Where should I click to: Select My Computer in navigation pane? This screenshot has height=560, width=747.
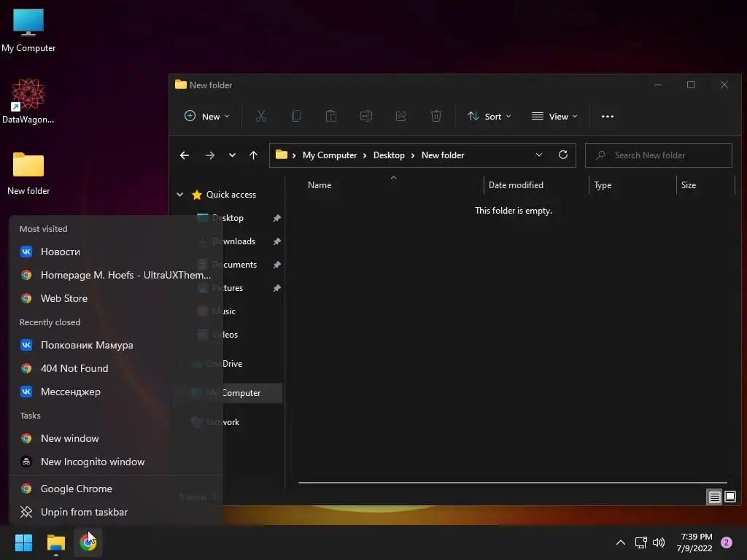click(233, 393)
